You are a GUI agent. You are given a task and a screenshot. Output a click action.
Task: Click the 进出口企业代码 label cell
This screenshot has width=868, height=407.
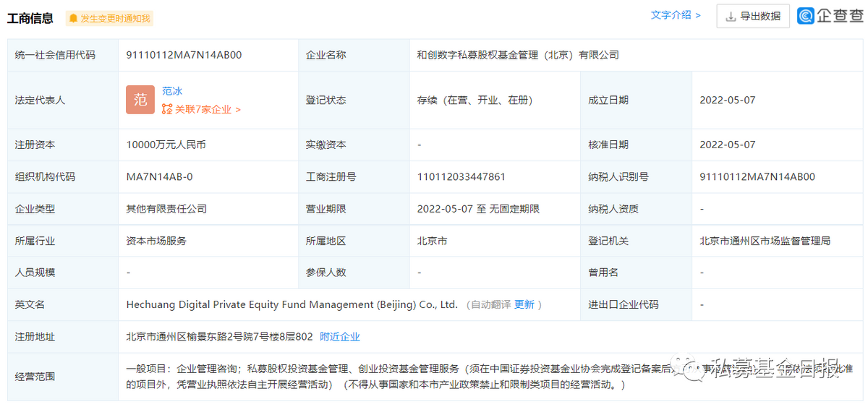tap(636, 305)
